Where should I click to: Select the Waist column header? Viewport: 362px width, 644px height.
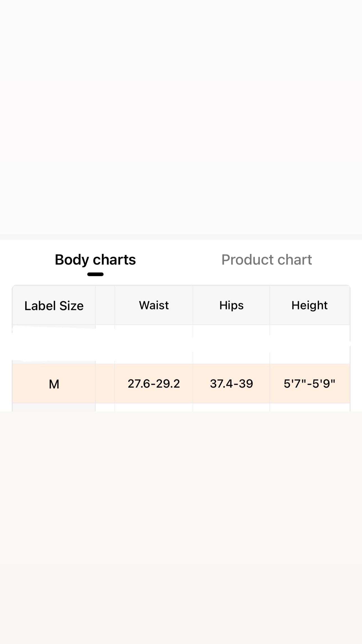point(154,305)
